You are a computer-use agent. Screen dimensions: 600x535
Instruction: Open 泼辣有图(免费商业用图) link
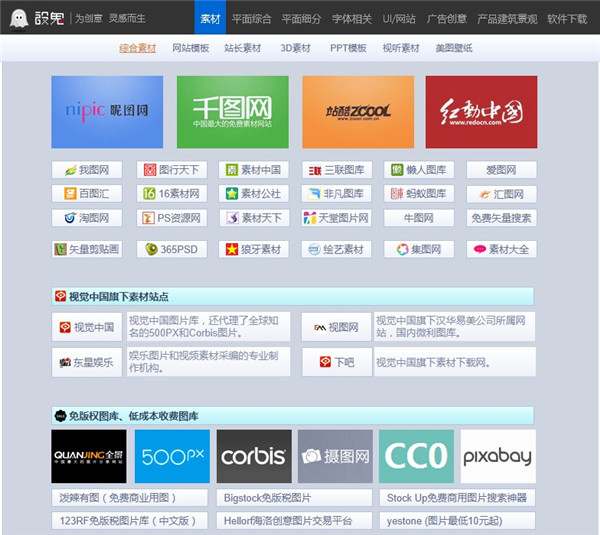pyautogui.click(x=130, y=497)
